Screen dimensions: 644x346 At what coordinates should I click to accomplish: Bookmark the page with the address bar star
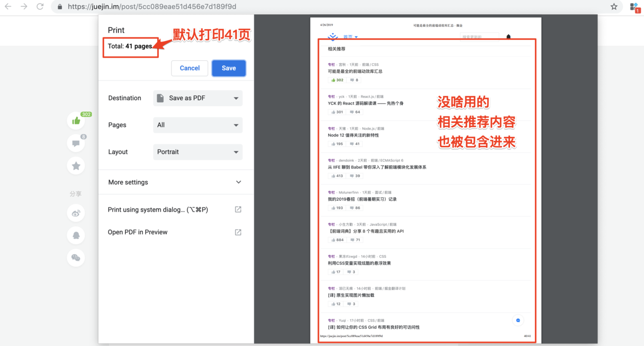click(x=614, y=7)
